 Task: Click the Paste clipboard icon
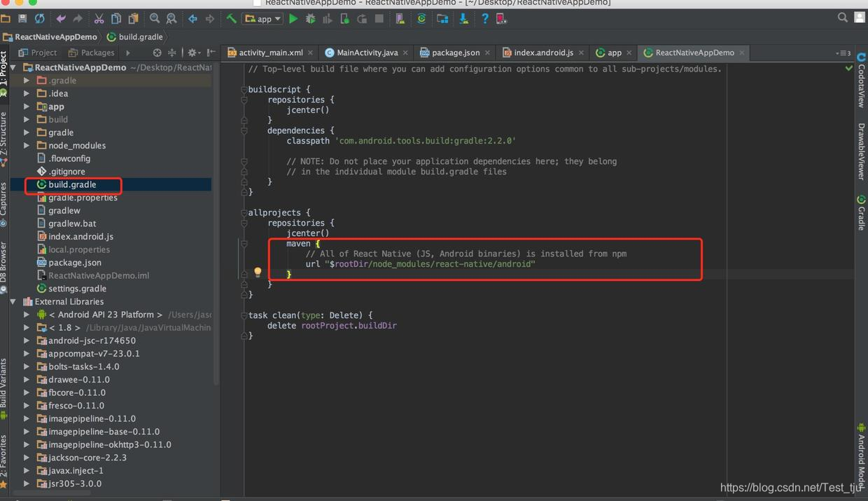pyautogui.click(x=133, y=18)
